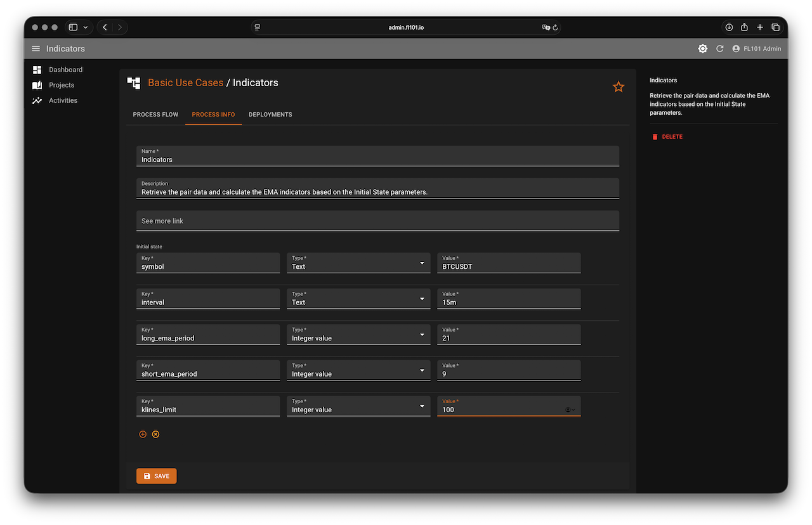Click the See more link field
The height and width of the screenshot is (525, 812).
pyautogui.click(x=377, y=221)
